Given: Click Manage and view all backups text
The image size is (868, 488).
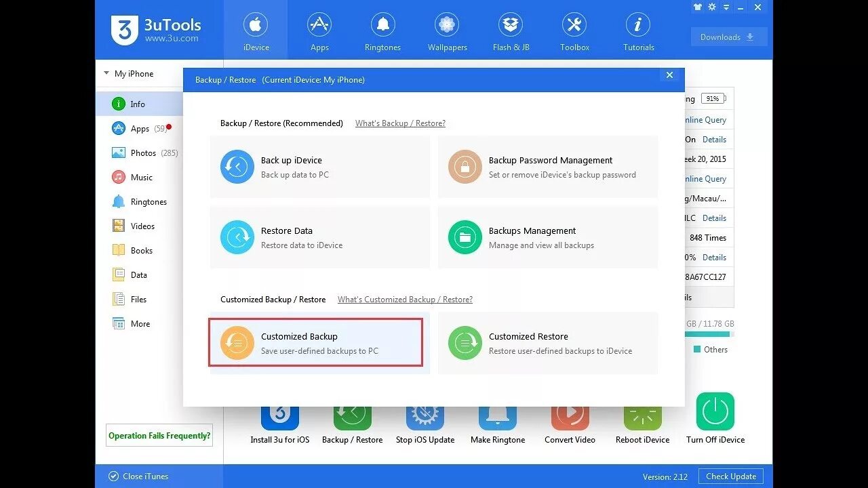Looking at the screenshot, I should point(541,245).
